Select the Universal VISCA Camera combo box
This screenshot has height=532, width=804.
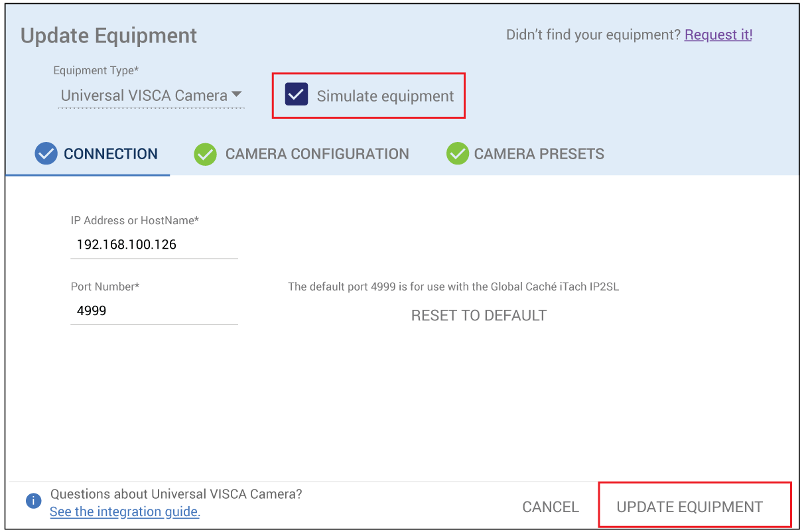pyautogui.click(x=144, y=96)
